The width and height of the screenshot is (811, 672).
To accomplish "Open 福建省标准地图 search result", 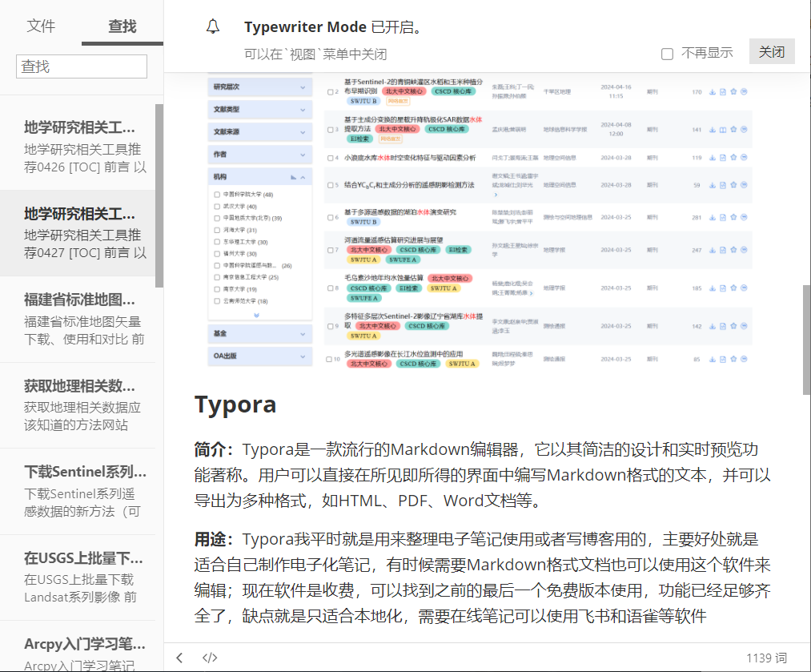I will (78, 320).
